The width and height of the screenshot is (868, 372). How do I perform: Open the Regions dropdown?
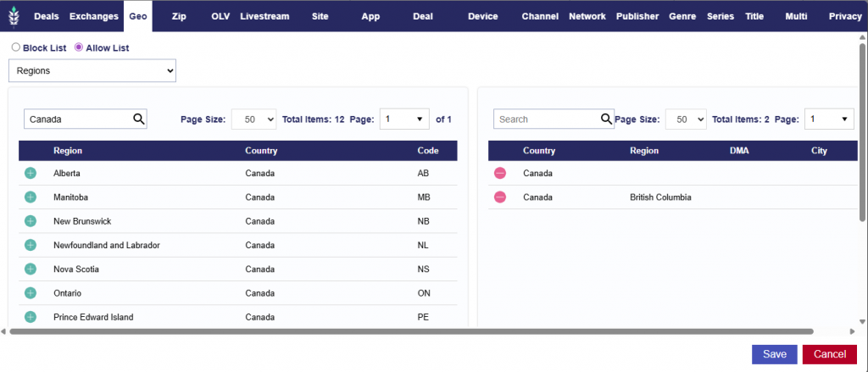[92, 71]
